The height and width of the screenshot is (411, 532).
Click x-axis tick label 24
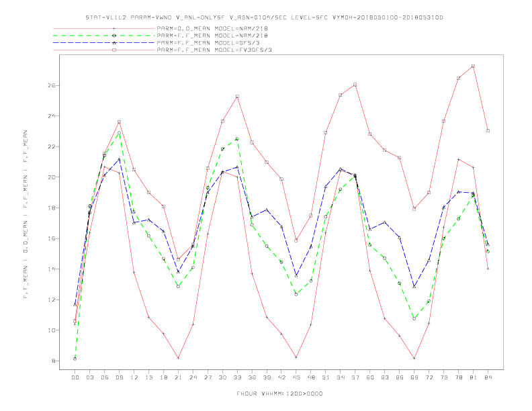[x=193, y=377]
